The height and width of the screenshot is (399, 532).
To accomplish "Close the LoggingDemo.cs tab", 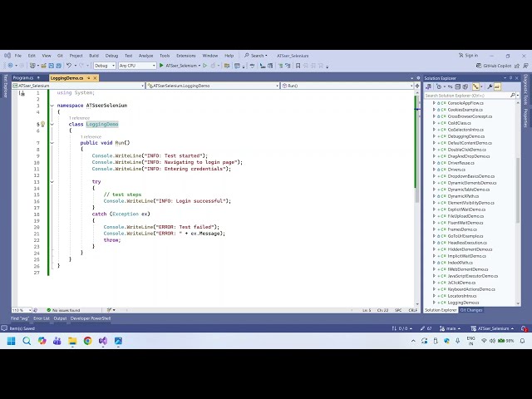I will click(x=96, y=78).
